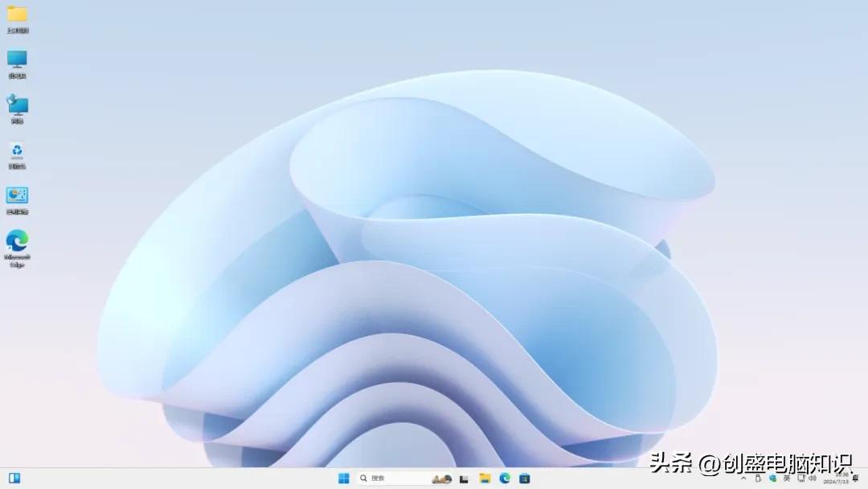Open the Network icon on desktop

[18, 107]
